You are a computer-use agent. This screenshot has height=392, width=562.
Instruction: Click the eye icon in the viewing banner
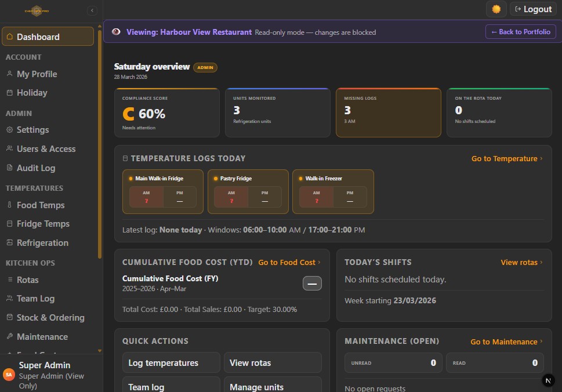tap(116, 31)
